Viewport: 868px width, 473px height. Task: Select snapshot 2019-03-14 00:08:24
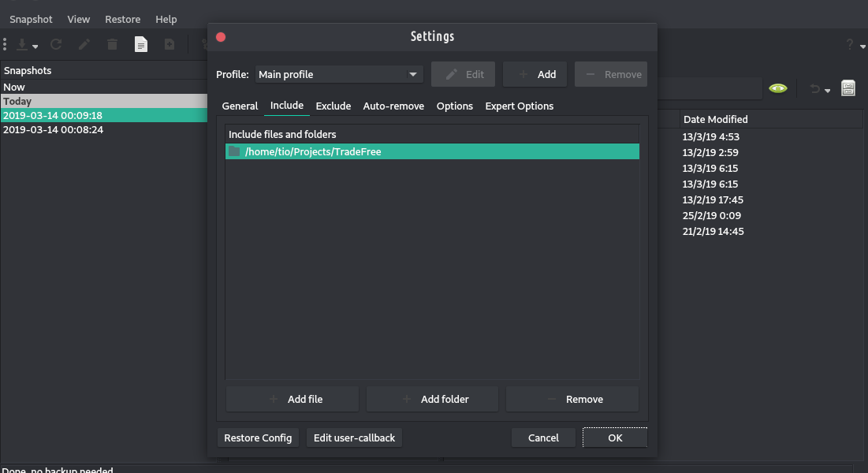[53, 129]
